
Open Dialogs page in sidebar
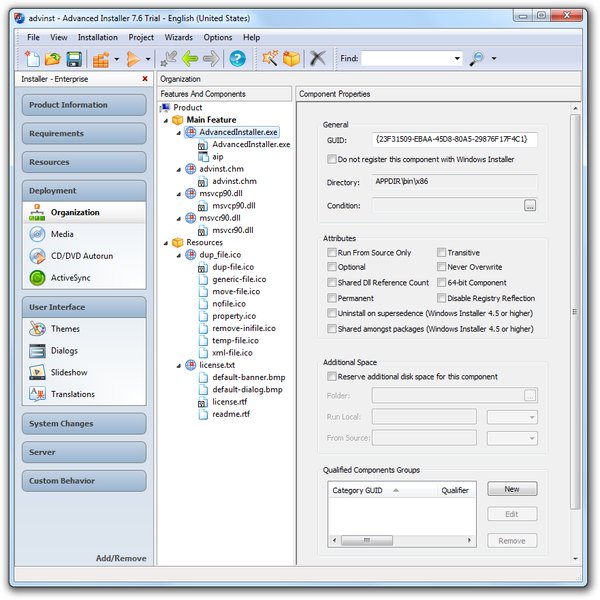84,351
